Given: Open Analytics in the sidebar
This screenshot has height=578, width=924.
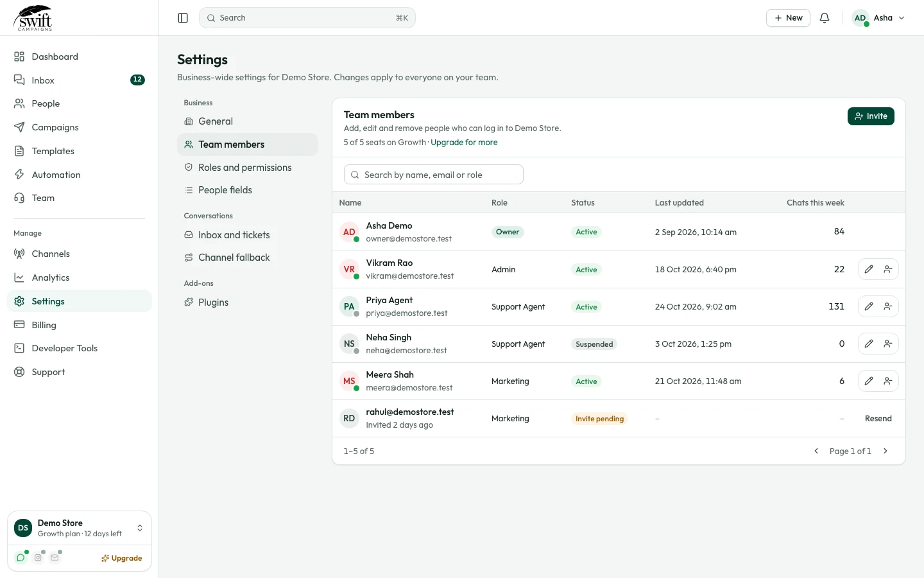Looking at the screenshot, I should (x=80, y=277).
